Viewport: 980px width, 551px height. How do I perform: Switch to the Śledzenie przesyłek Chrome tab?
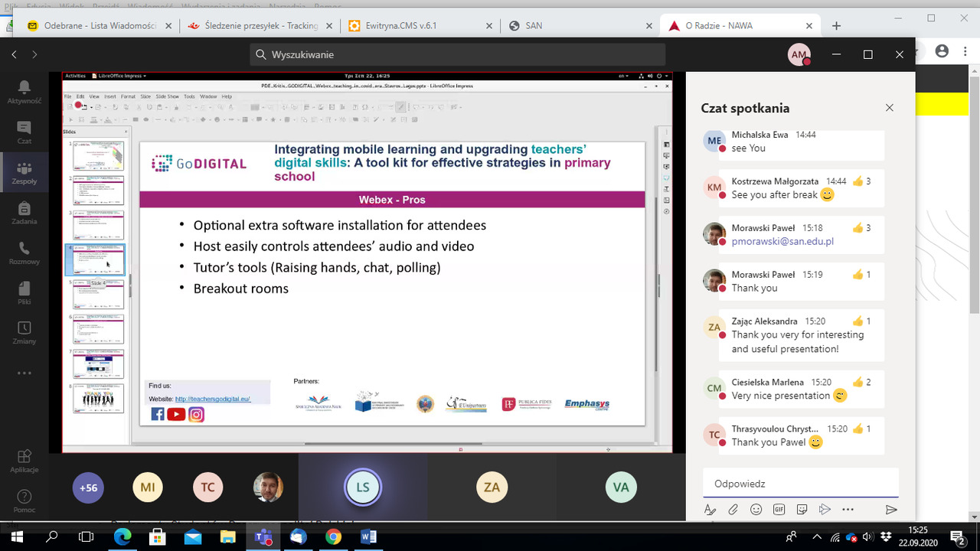click(260, 25)
